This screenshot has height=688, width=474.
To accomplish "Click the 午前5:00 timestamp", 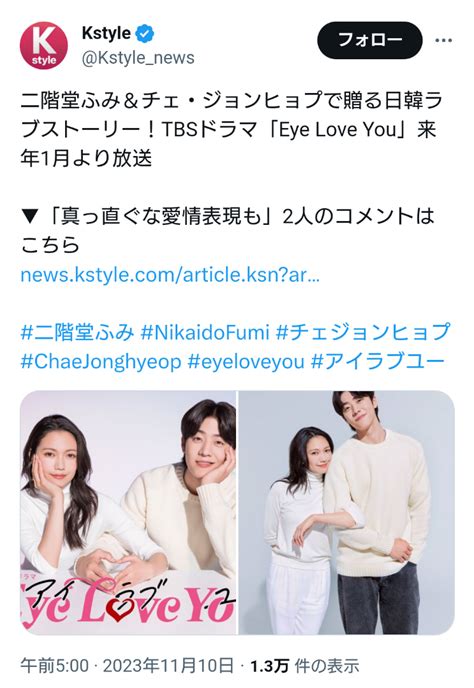I will pos(54,666).
